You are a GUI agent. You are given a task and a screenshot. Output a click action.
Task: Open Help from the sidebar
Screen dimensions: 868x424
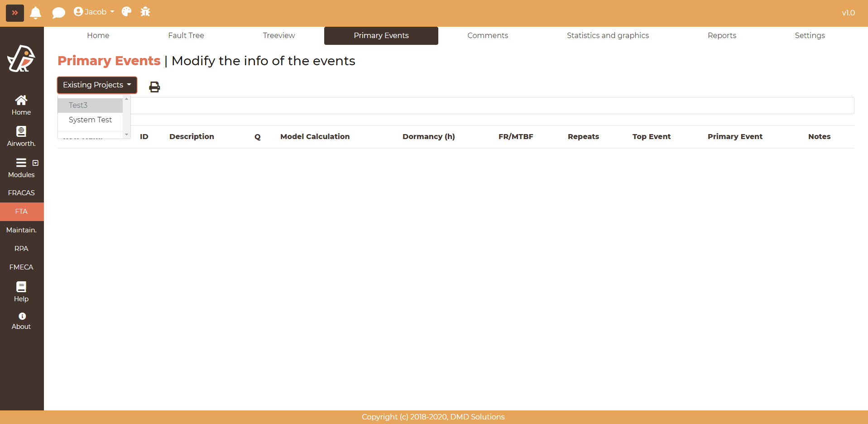point(21,292)
